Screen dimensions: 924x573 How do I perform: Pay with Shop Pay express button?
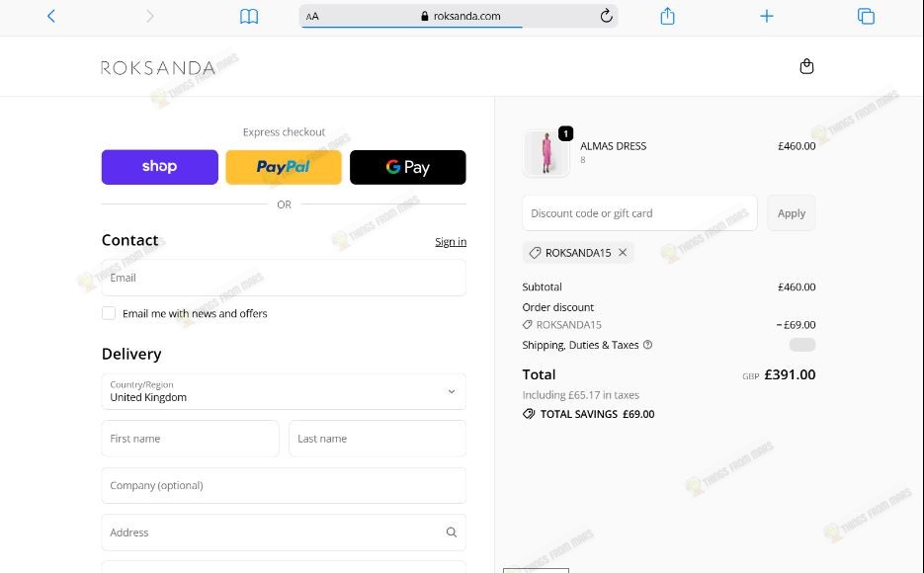tap(160, 167)
